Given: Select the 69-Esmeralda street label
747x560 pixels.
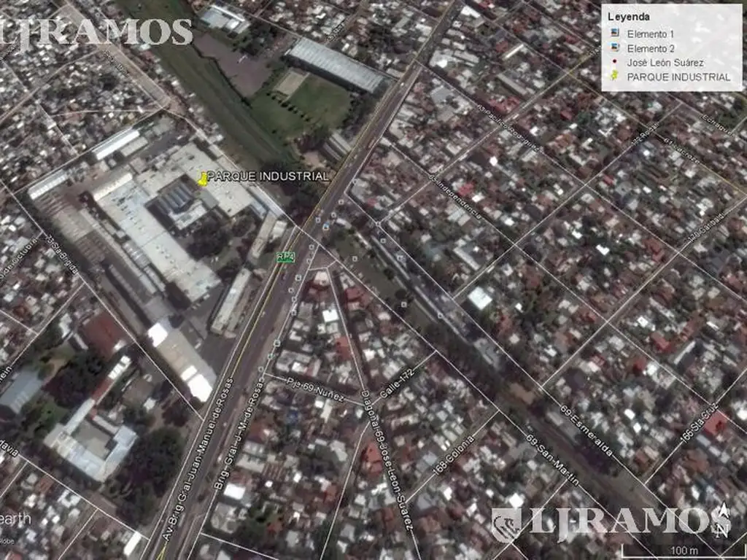Looking at the screenshot, I should coord(588,432).
